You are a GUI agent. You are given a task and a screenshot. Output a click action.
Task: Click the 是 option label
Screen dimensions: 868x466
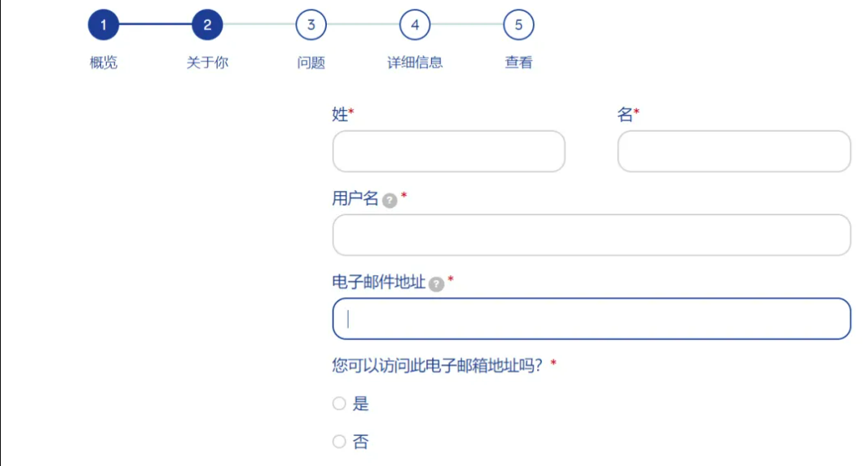[361, 404]
